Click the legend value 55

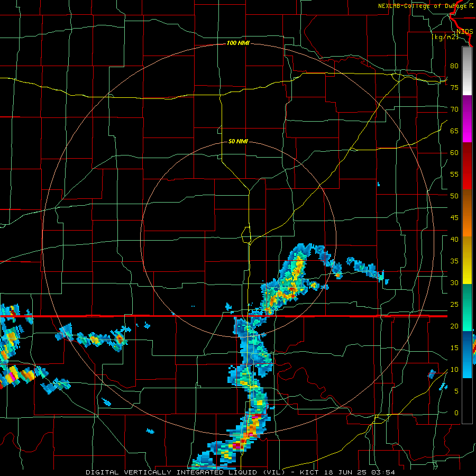click(x=454, y=175)
